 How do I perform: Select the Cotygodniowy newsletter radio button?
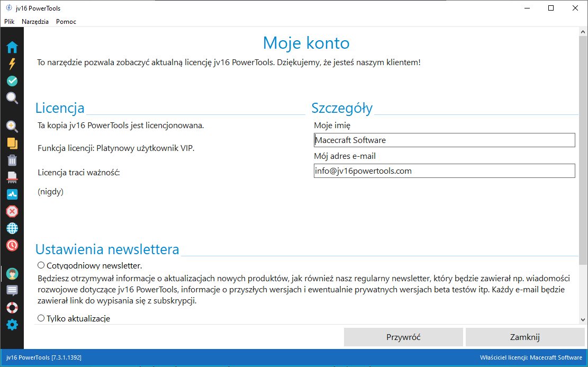(41, 265)
